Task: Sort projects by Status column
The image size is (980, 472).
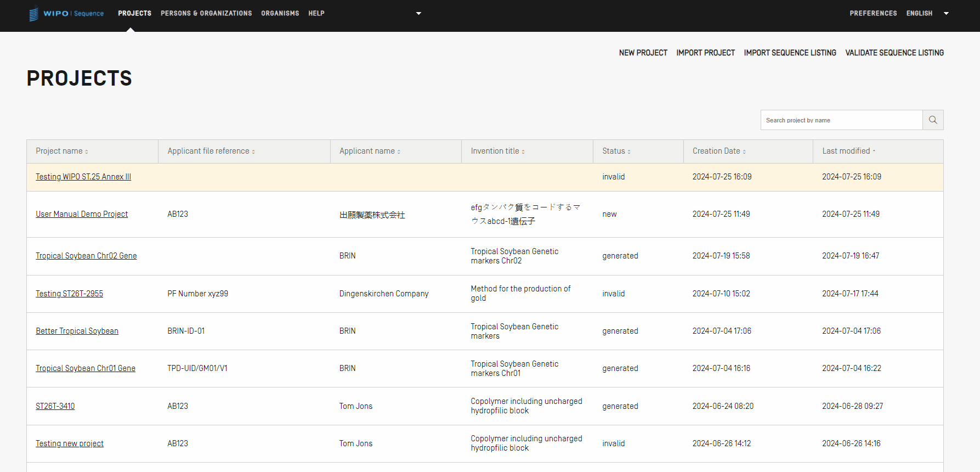Action: point(616,151)
